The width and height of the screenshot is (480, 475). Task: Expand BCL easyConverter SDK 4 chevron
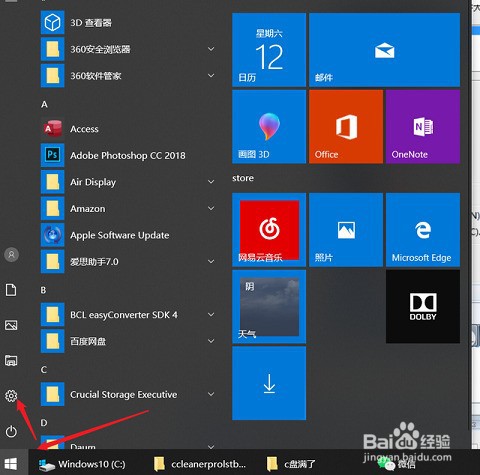click(x=211, y=314)
